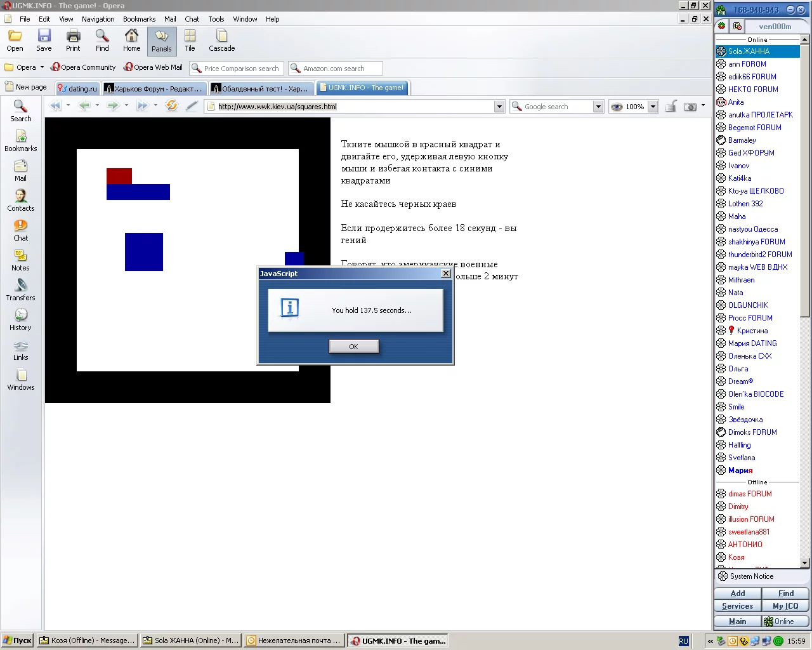This screenshot has width=812, height=650.
Task: Click the Open toolbar icon in Opera
Action: pyautogui.click(x=15, y=41)
